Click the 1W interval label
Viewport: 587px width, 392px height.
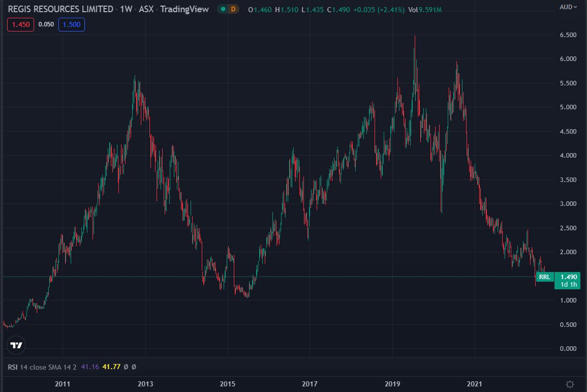click(126, 9)
